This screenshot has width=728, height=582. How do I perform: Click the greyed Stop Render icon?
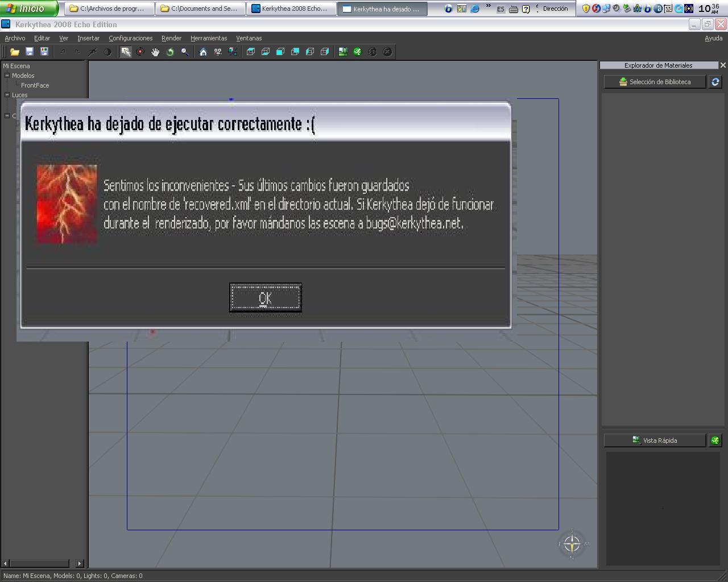point(387,52)
